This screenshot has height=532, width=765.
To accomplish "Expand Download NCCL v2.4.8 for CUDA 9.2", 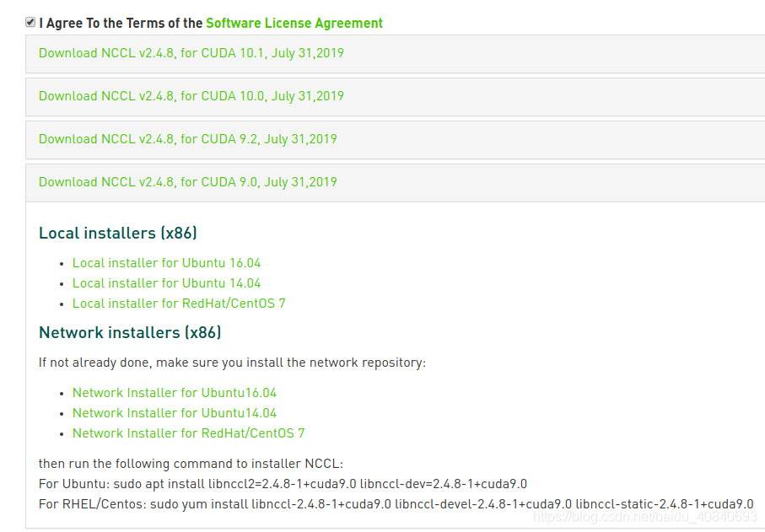I will coord(188,139).
